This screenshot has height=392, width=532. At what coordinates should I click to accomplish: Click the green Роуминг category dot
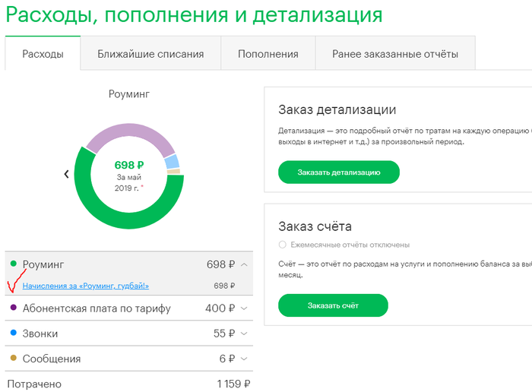tap(14, 264)
